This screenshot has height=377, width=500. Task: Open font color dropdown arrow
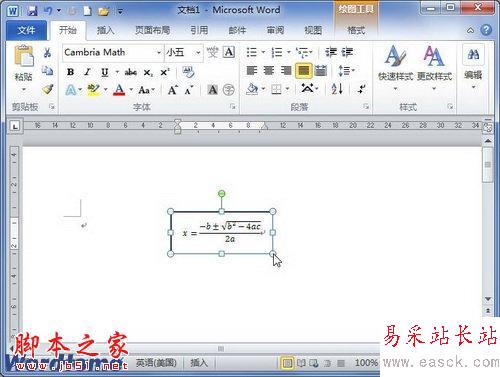pyautogui.click(x=131, y=89)
